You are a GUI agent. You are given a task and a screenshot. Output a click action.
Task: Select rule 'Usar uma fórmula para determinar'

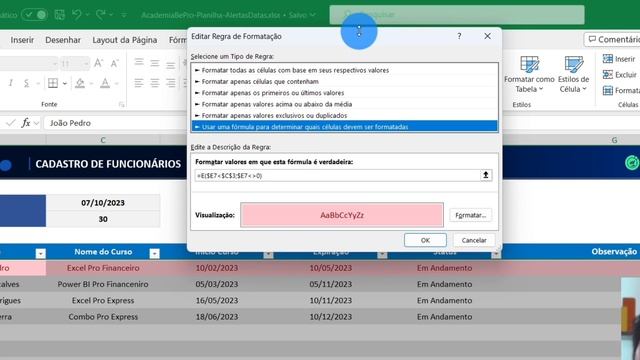345,127
